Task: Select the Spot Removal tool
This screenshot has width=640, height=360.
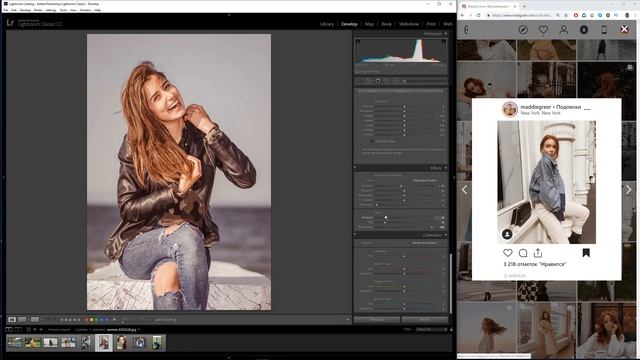Action: coord(369,81)
